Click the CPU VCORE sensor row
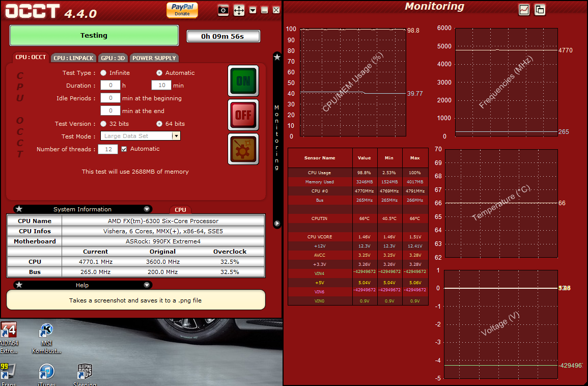 [358, 237]
